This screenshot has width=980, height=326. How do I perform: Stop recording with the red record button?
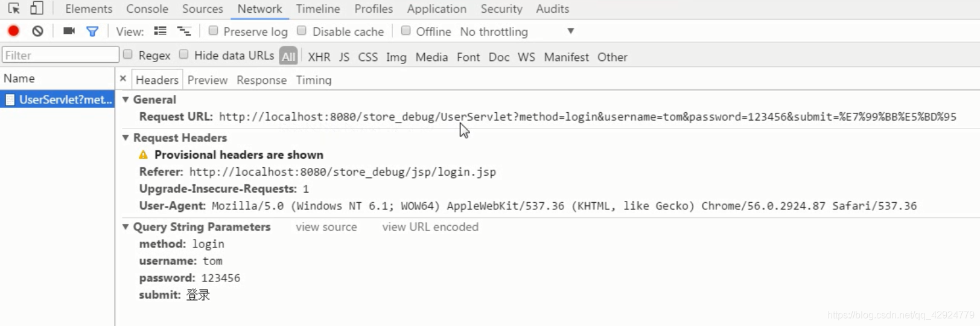(13, 31)
